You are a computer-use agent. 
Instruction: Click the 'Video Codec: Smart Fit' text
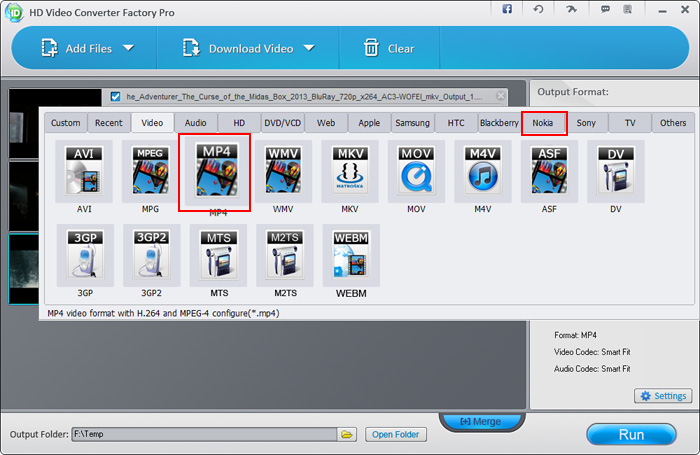click(592, 352)
